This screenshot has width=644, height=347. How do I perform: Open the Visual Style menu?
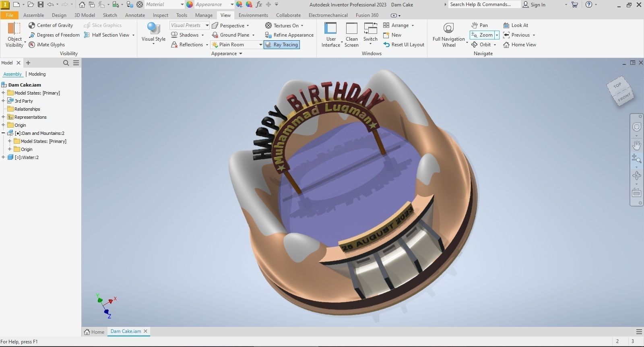tap(153, 33)
